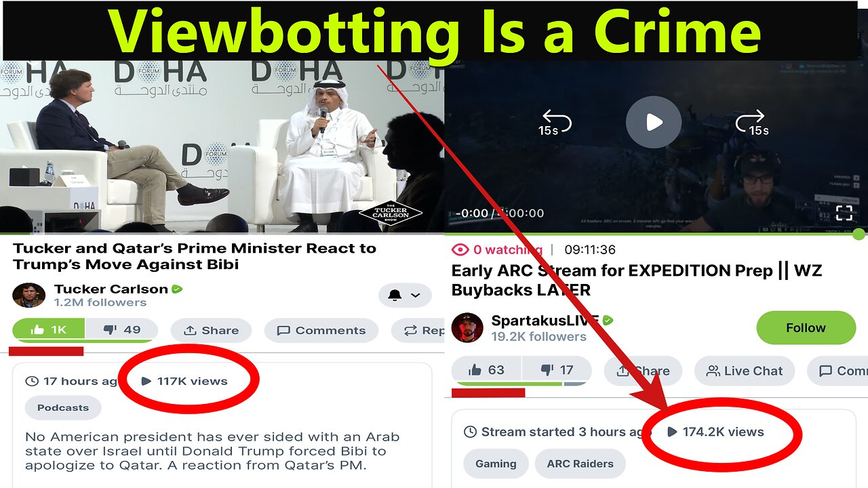
Task: Open the ARC Raiders tag
Action: (x=580, y=464)
